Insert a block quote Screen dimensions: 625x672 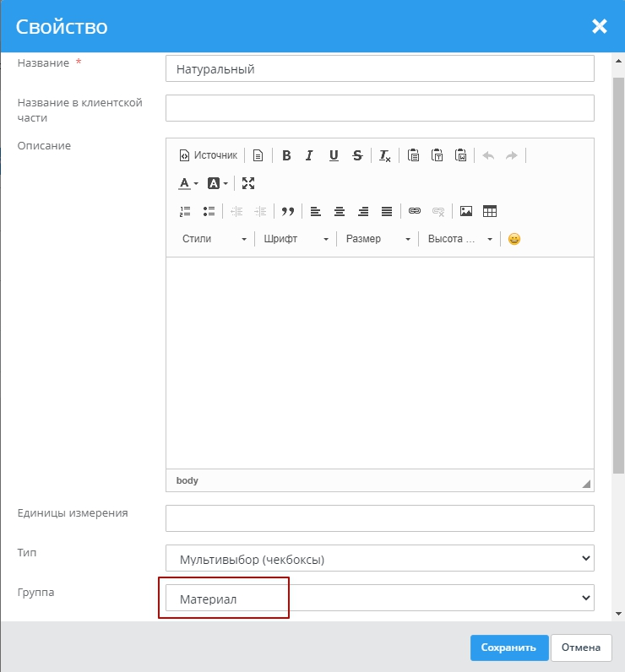(x=287, y=211)
